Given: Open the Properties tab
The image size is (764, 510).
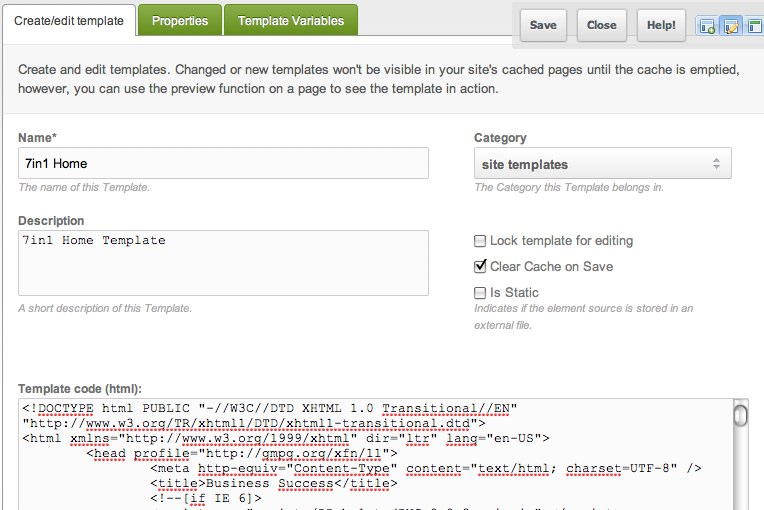Looking at the screenshot, I should pos(180,20).
